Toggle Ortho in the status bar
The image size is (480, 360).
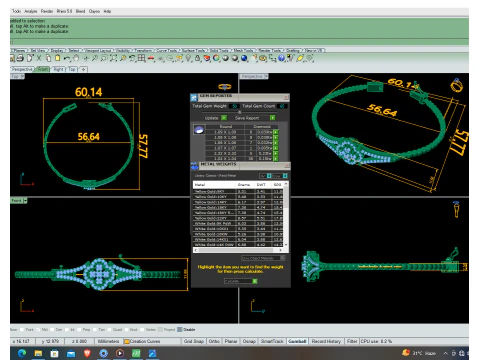(x=214, y=341)
